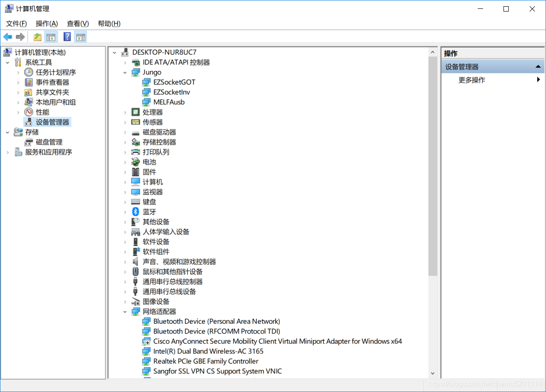
Task: Expand the 服务和应用程序 tree node
Action: coord(8,152)
